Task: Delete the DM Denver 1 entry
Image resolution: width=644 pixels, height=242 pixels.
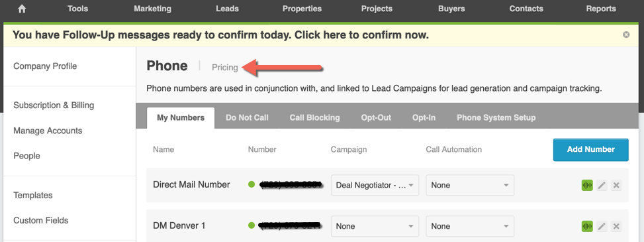Action: 616,226
